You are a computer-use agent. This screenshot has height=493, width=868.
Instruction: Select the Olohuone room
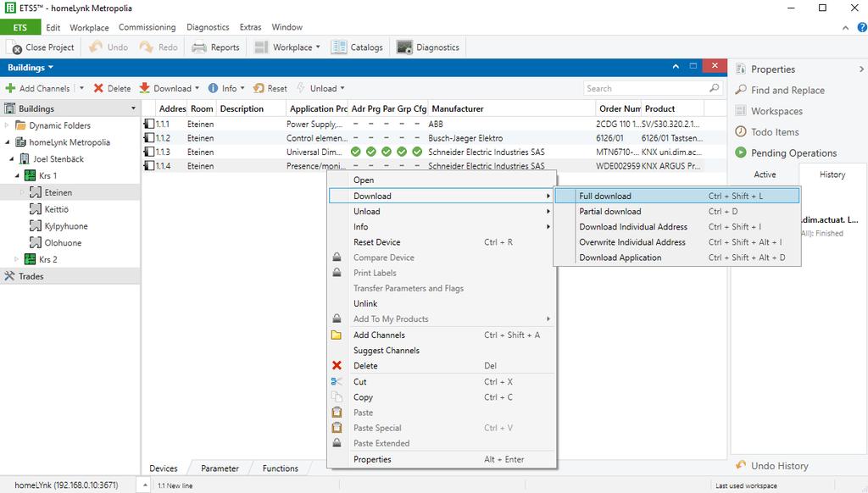tap(63, 242)
